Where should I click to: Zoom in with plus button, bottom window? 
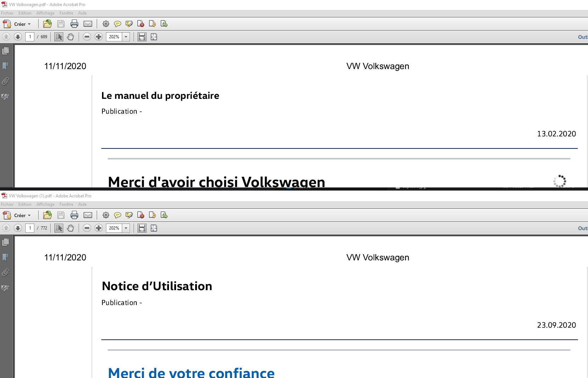coord(99,228)
